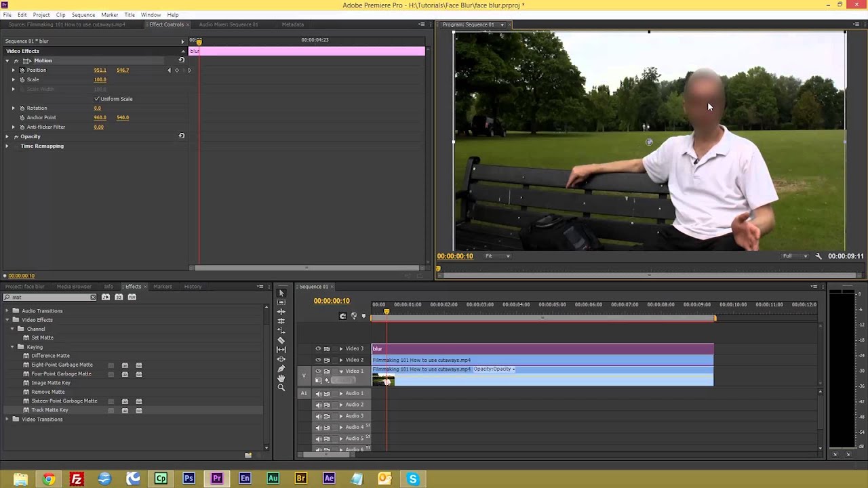
Task: Filter effects by Accelerated Effects icon
Action: (106, 297)
